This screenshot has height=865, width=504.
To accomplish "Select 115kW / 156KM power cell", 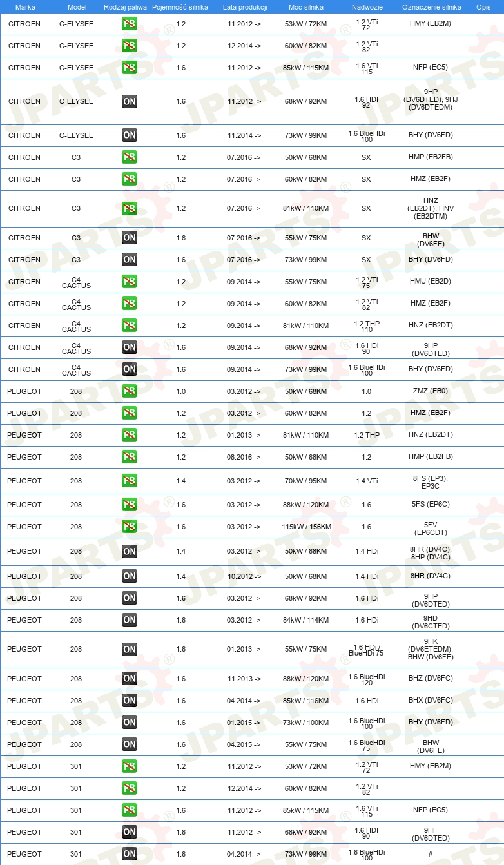I will coord(305,527).
